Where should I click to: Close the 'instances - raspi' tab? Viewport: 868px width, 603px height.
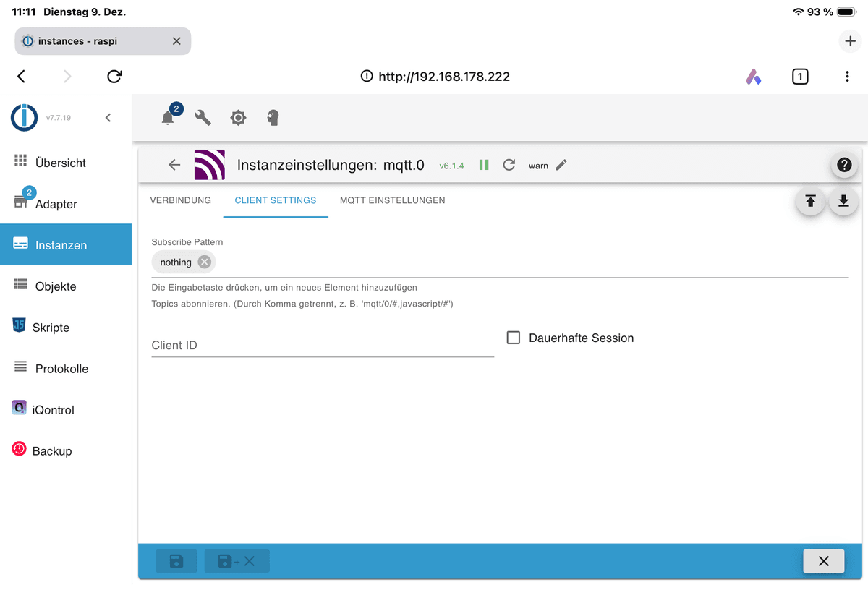point(176,41)
